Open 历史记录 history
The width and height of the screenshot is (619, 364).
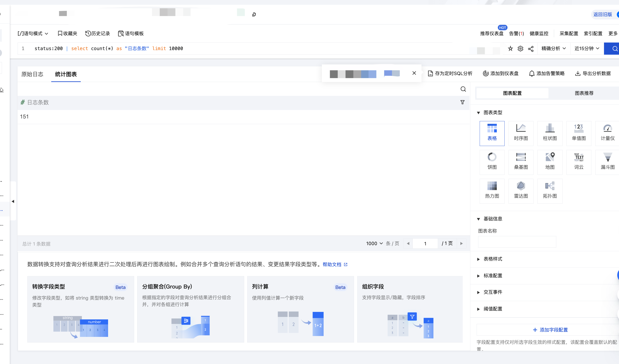coord(97,33)
